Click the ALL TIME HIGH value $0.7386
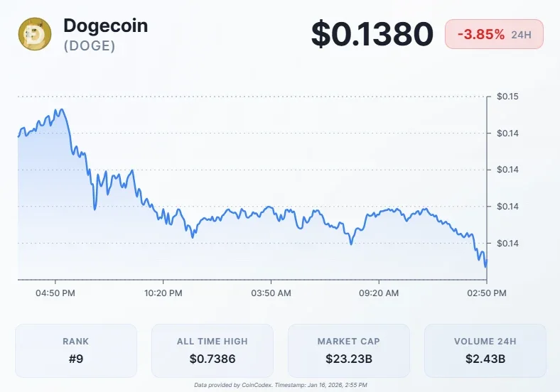Image resolution: width=560 pixels, height=392 pixels. click(x=212, y=359)
